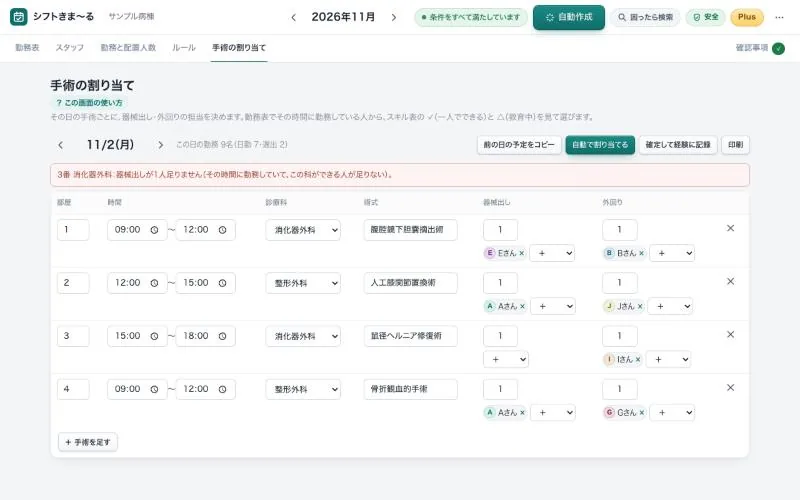Open row 2 器械出し add-staff dropdown
The image size is (800, 500).
click(x=553, y=306)
